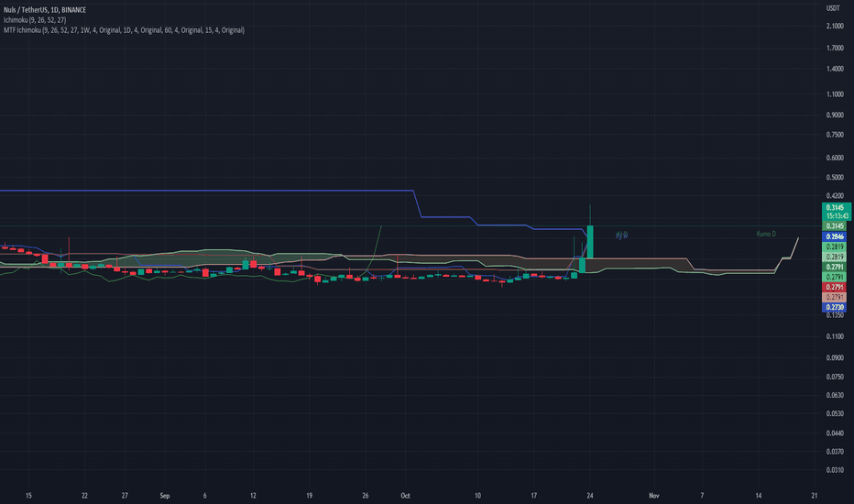Click the USDT currency label
Image resolution: width=854 pixels, height=504 pixels.
pyautogui.click(x=833, y=8)
